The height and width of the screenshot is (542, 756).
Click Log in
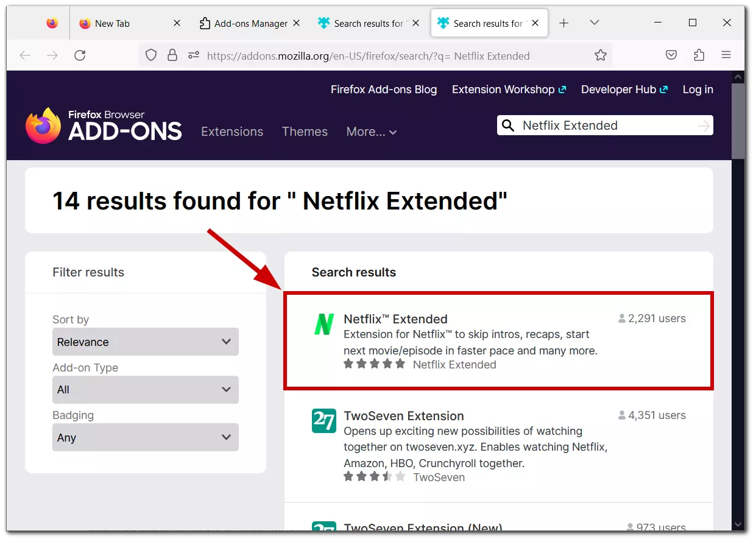(698, 90)
